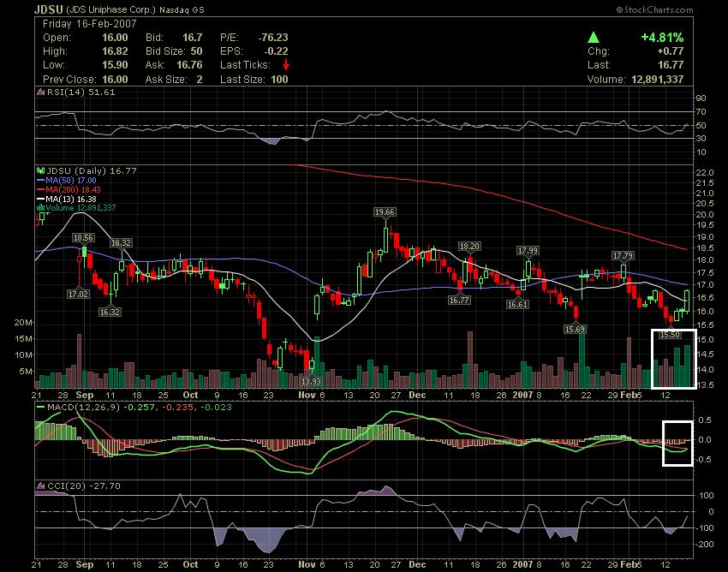
Task: Click the green up triangle next to +4.81%
Action: point(594,37)
